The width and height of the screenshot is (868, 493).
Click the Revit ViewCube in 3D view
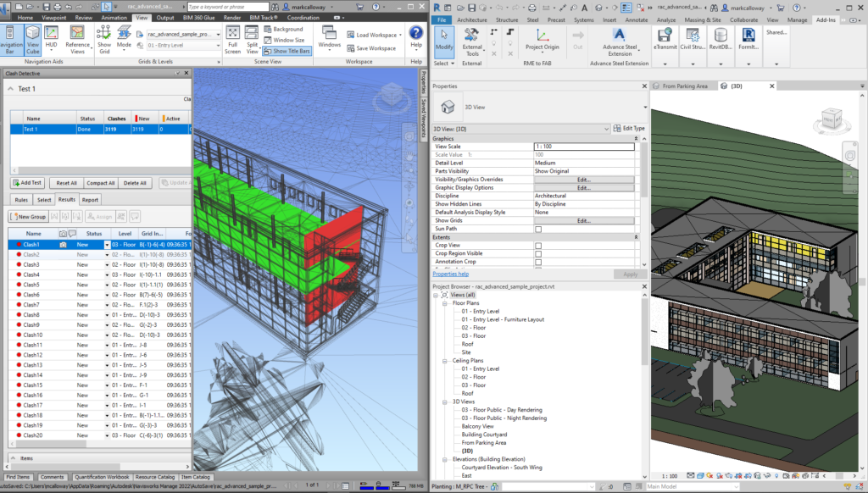pos(831,119)
